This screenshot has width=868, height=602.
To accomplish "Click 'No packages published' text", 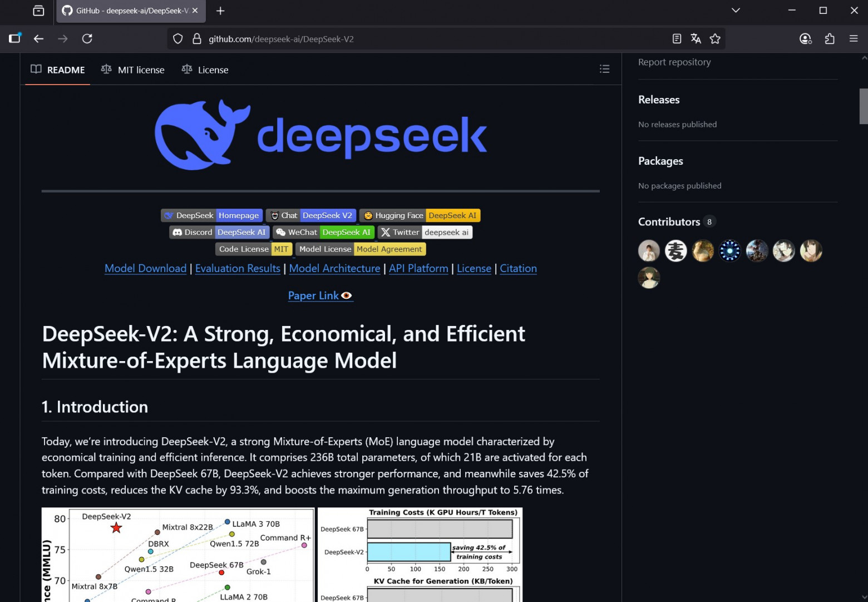I will (x=679, y=185).
